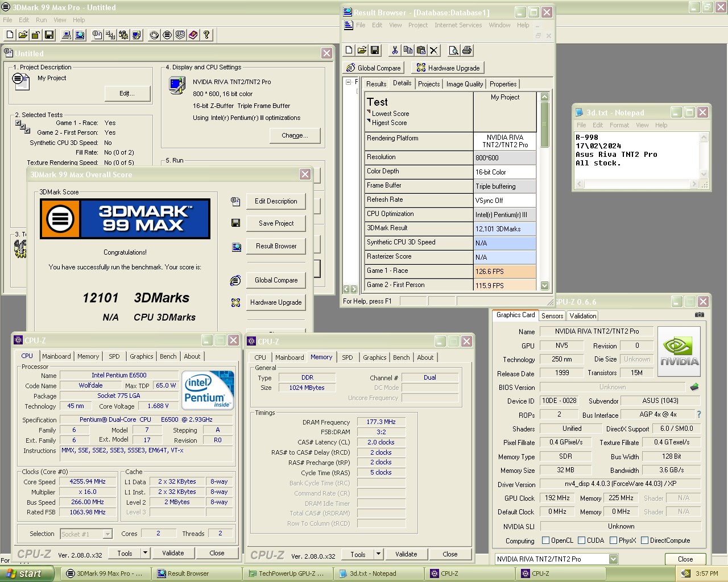Click the Copy icon in Result Browser toolbar
The width and height of the screenshot is (728, 582).
(408, 50)
